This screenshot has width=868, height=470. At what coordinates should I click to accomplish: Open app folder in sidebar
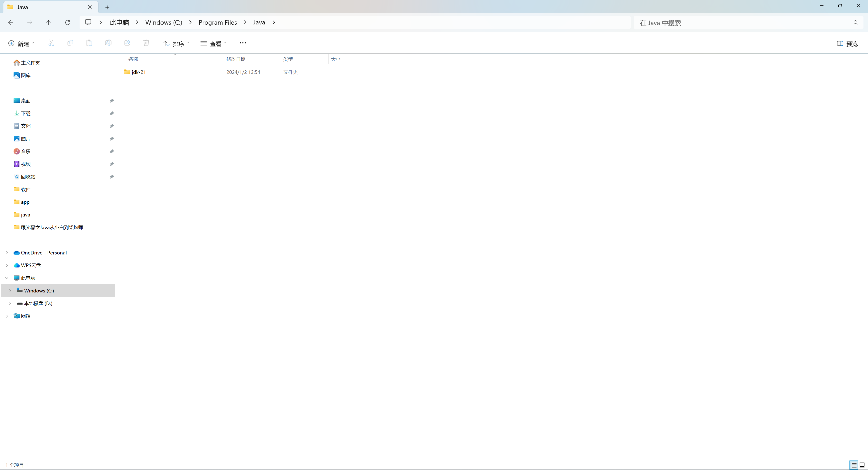pyautogui.click(x=21, y=202)
